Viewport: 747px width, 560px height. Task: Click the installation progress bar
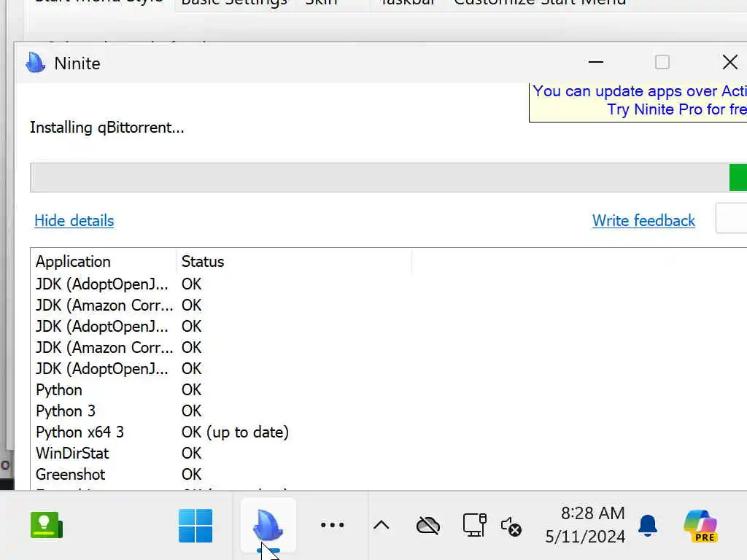(x=388, y=178)
